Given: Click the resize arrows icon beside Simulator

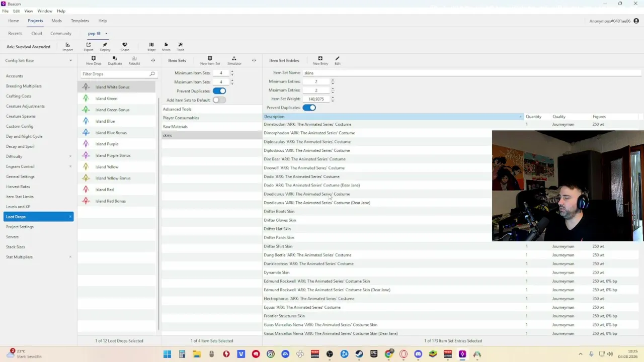Looking at the screenshot, I should coord(254,60).
